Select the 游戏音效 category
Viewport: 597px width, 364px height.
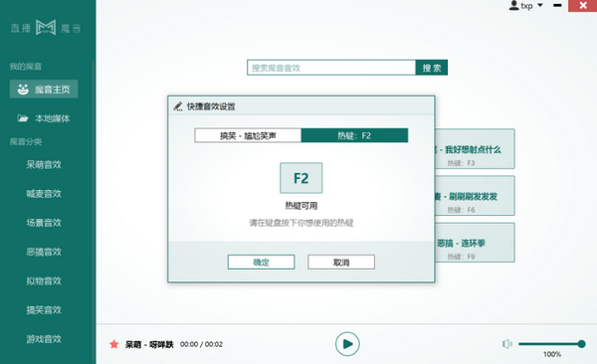[x=44, y=339]
